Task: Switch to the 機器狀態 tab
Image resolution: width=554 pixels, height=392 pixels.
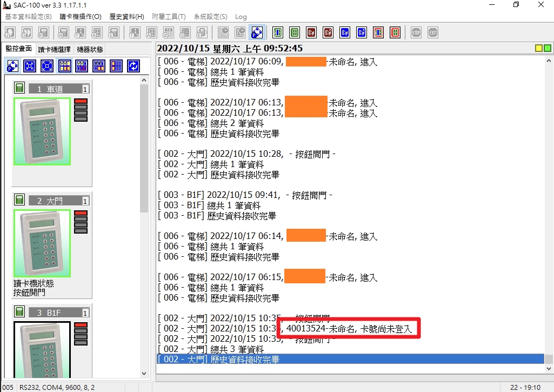Action: coord(90,49)
